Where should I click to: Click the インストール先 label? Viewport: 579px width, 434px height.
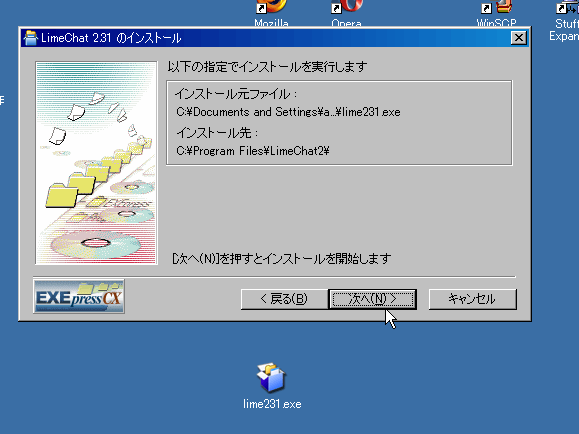tap(217, 133)
